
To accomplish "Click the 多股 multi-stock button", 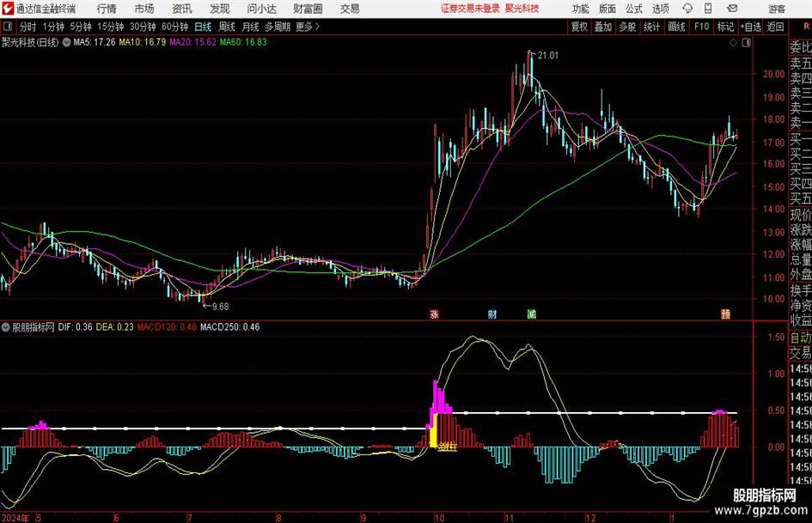I will point(627,27).
